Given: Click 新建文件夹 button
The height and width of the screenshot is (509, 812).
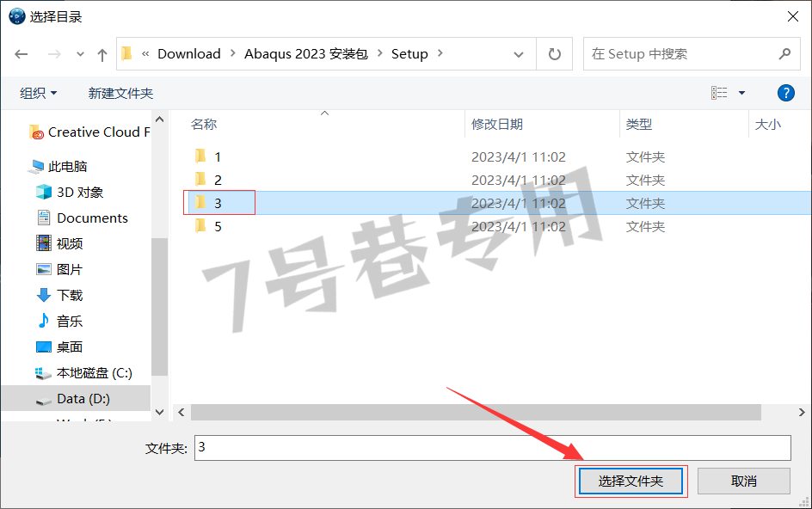Looking at the screenshot, I should (120, 93).
